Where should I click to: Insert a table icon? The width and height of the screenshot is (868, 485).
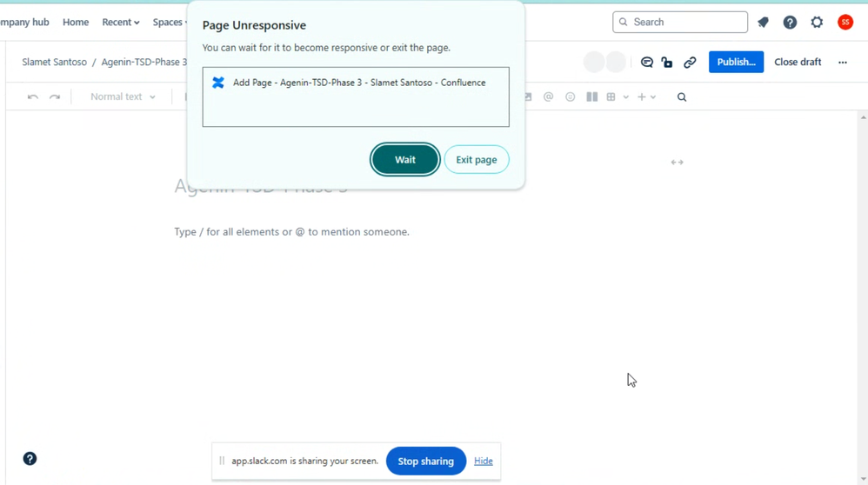pyautogui.click(x=611, y=96)
